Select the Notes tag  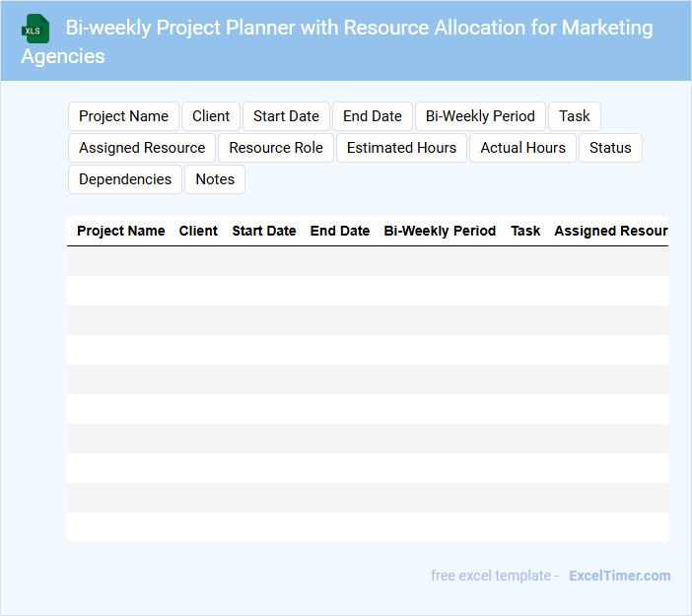[x=215, y=179]
